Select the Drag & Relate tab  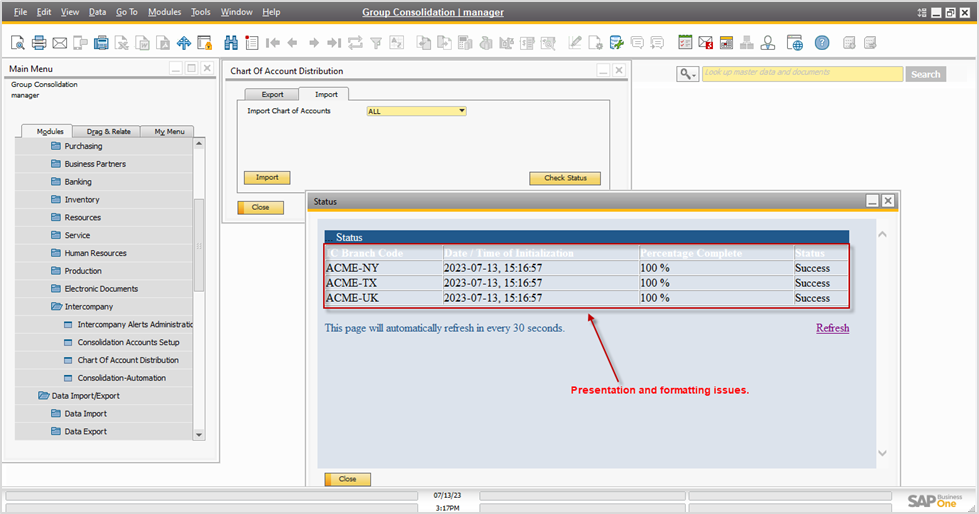108,131
